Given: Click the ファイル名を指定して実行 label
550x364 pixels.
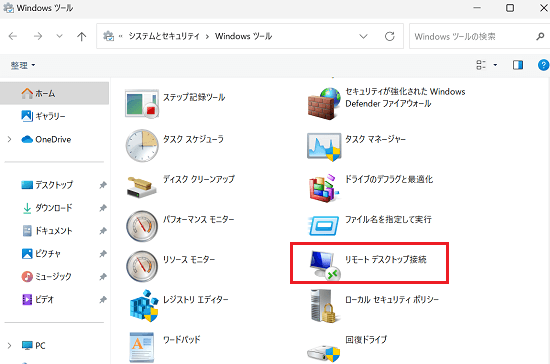Looking at the screenshot, I should tap(388, 220).
